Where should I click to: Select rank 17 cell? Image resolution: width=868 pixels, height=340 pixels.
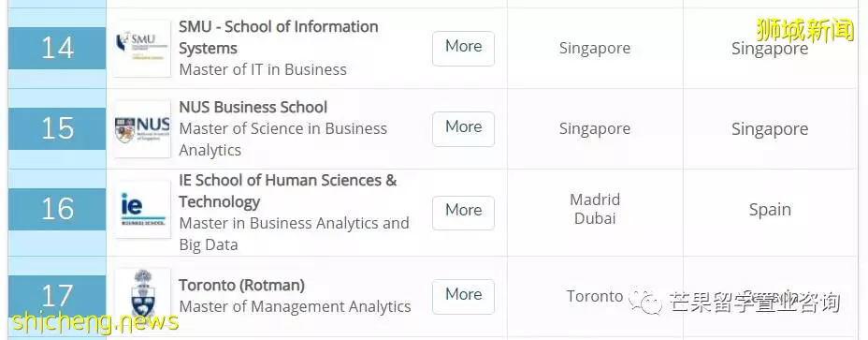coord(57,296)
